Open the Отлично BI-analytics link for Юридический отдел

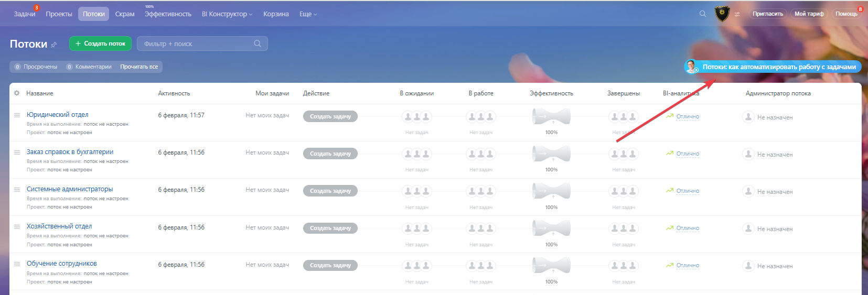[x=688, y=116]
